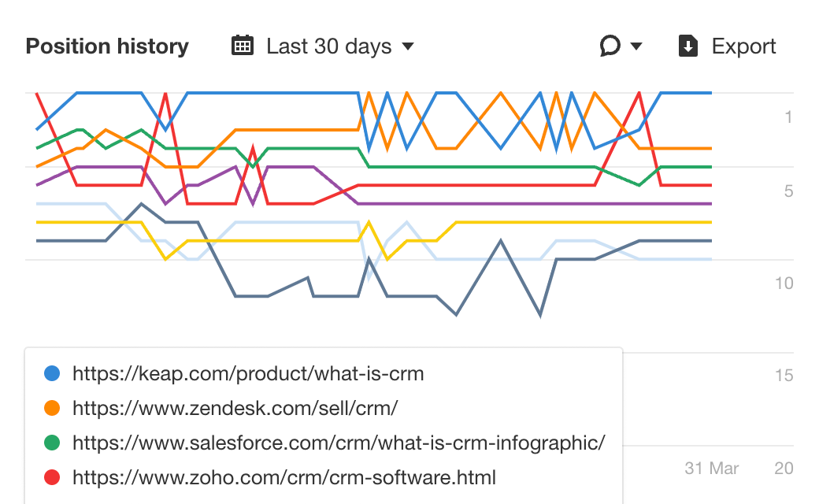The width and height of the screenshot is (819, 504).
Task: Select the https://www.zendesk.com/sell/crm/ legend URL
Action: [x=235, y=409]
